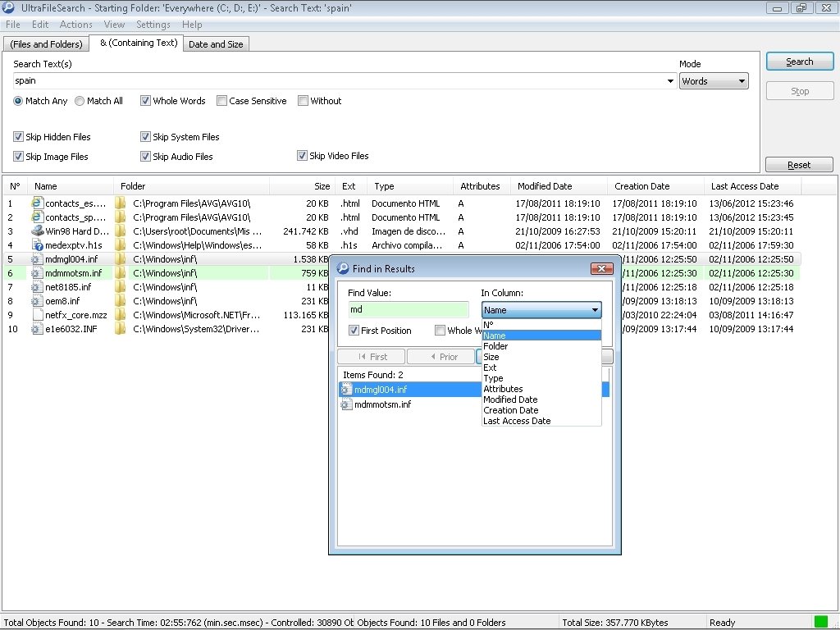Click the help file icon of medexptv.h1s
Image resolution: width=840 pixels, height=630 pixels.
coord(37,244)
